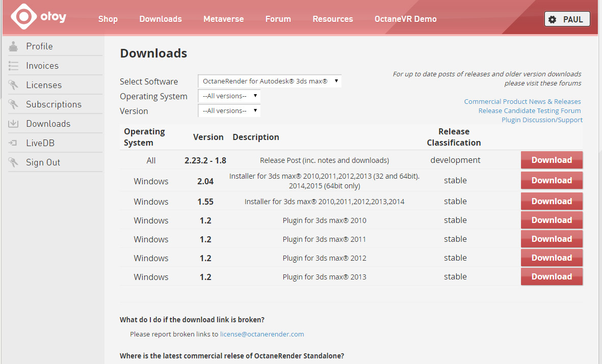Download version 2.23.2 - 1.8 development release
Viewport: 602px width, 364px height.
coord(552,160)
